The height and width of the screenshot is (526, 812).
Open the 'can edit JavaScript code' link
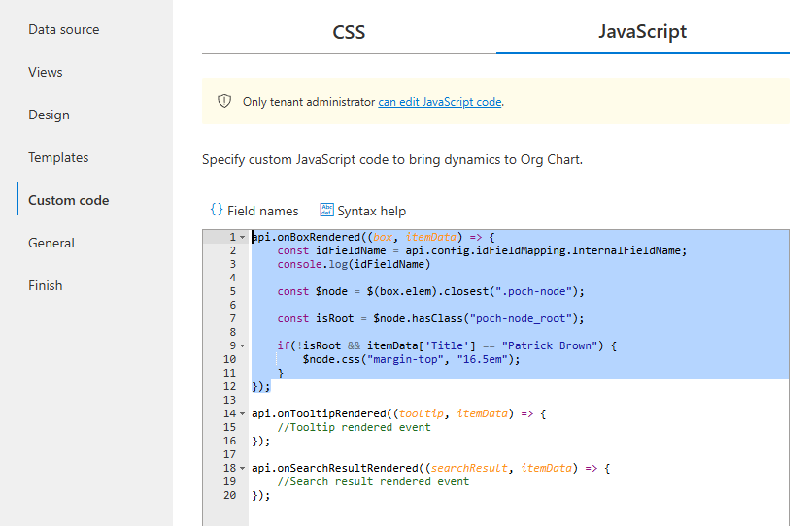coord(440,102)
